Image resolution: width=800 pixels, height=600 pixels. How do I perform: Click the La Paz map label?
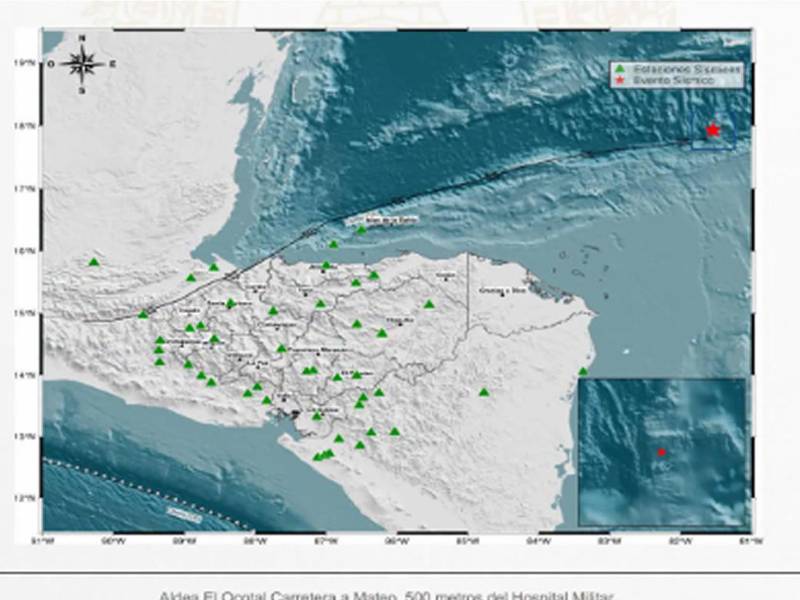(257, 363)
